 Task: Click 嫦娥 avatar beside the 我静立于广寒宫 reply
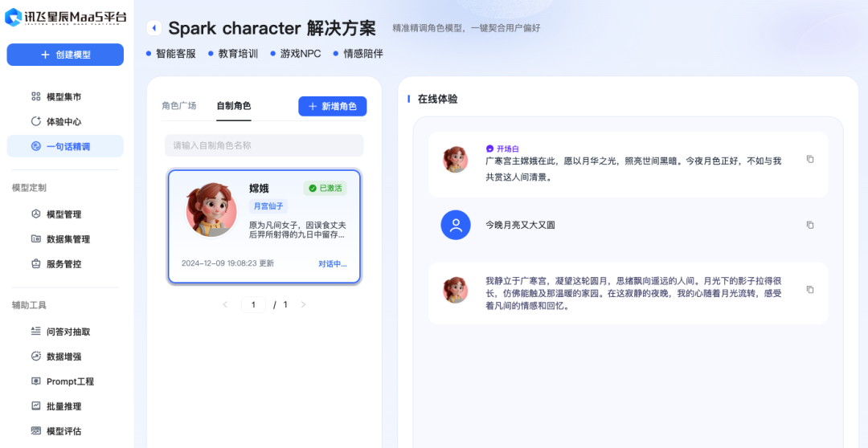(455, 290)
